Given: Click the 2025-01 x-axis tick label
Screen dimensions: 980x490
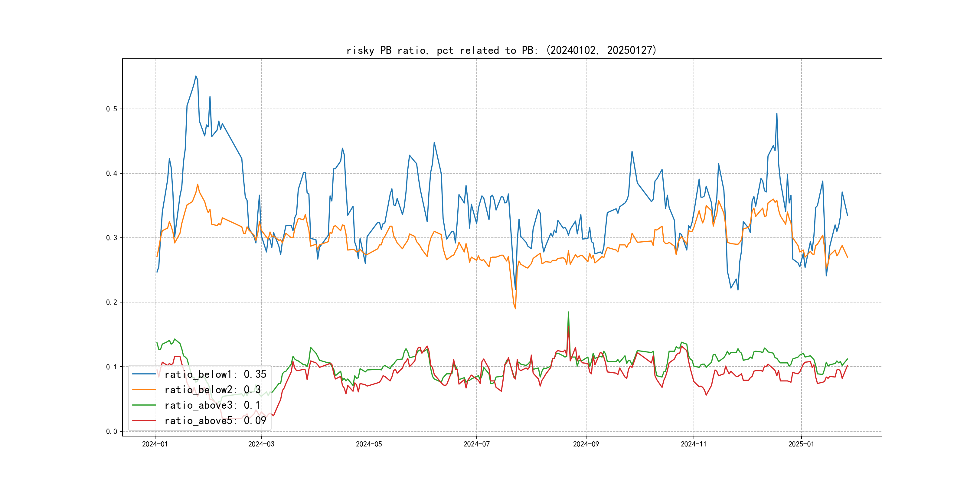Looking at the screenshot, I should point(801,444).
